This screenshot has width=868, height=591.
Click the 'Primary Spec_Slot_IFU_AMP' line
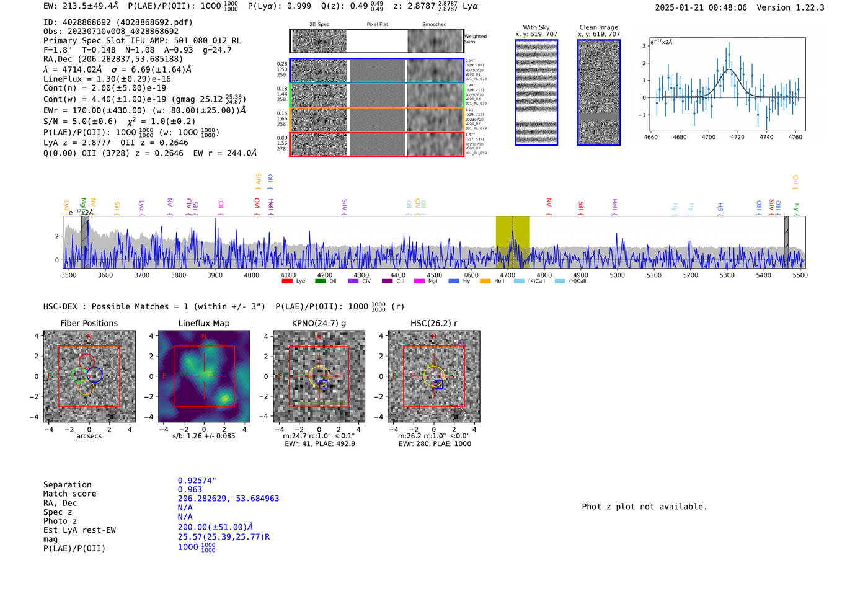(x=143, y=40)
